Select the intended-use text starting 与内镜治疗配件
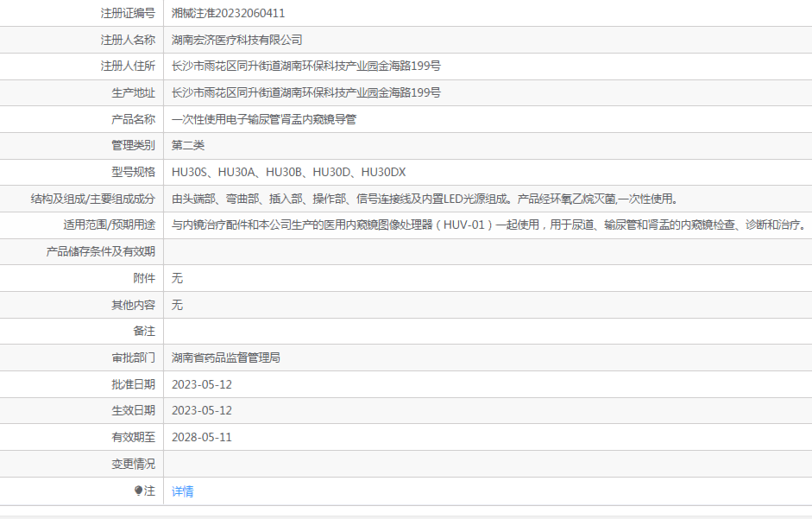 pyautogui.click(x=489, y=225)
